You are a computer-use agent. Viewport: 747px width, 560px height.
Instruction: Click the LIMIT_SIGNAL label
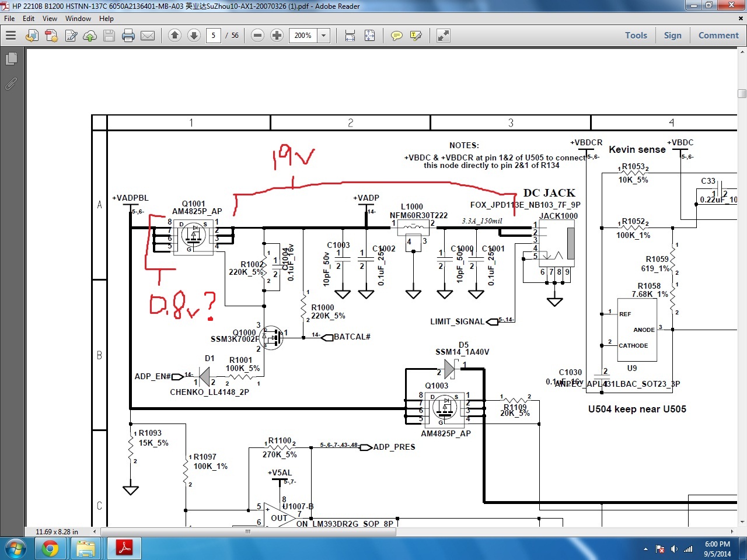click(x=458, y=321)
